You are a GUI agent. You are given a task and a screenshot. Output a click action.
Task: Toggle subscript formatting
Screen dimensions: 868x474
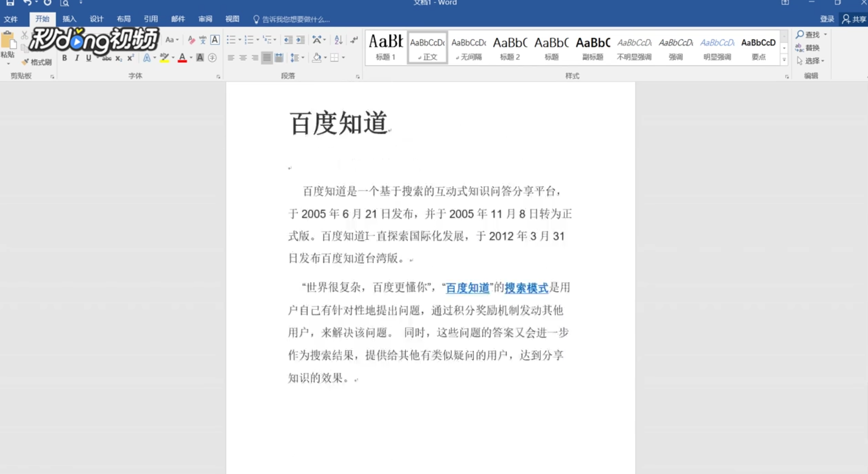[118, 58]
